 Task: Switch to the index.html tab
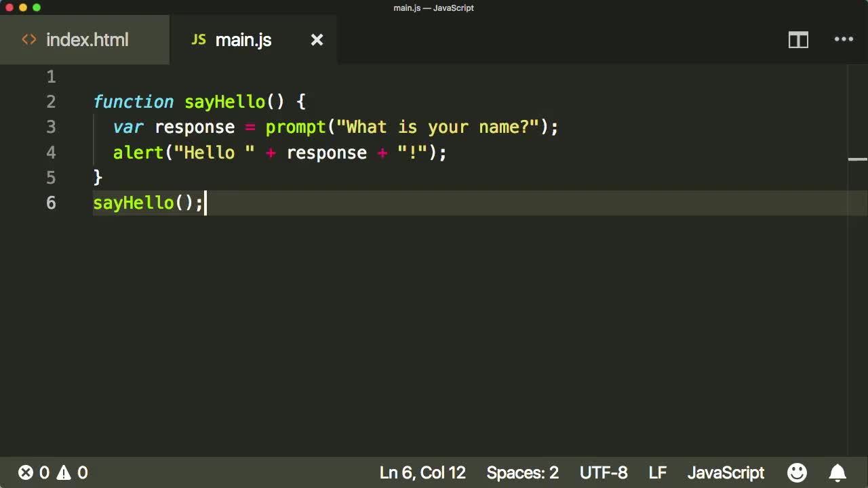tap(87, 40)
